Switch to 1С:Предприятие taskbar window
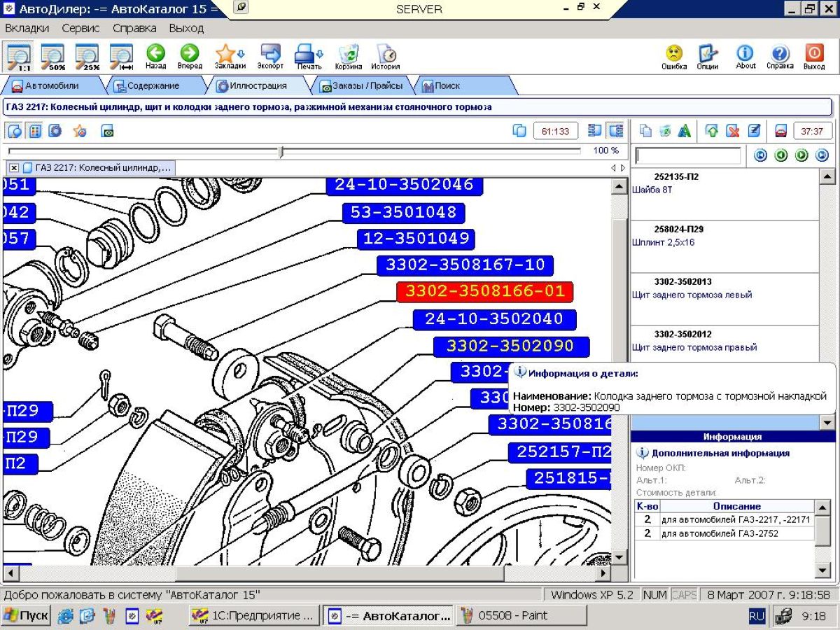This screenshot has width=840, height=630. (x=255, y=616)
